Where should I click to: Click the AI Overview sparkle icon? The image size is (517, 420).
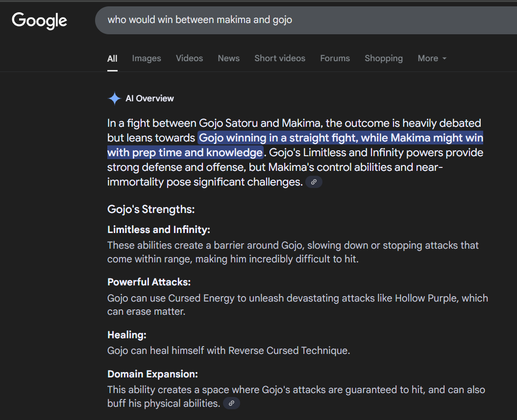point(114,98)
